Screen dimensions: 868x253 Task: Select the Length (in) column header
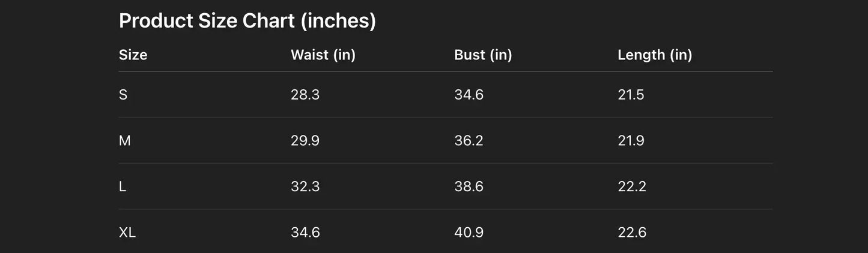(x=655, y=55)
